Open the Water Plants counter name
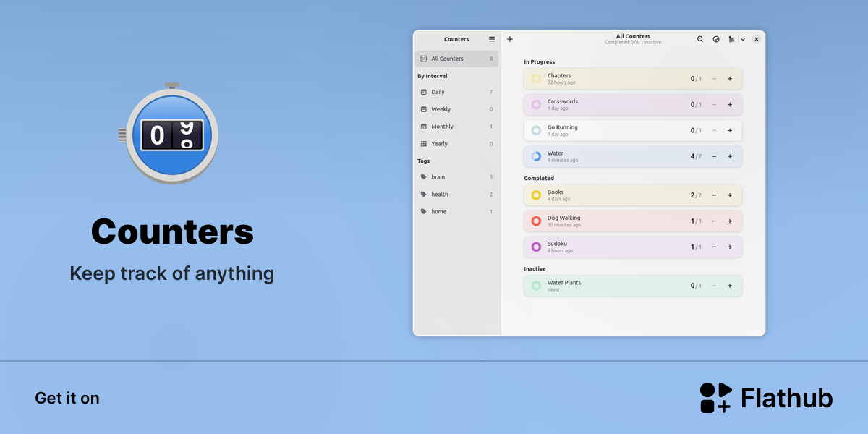Viewport: 868px width, 434px height. coord(564,283)
